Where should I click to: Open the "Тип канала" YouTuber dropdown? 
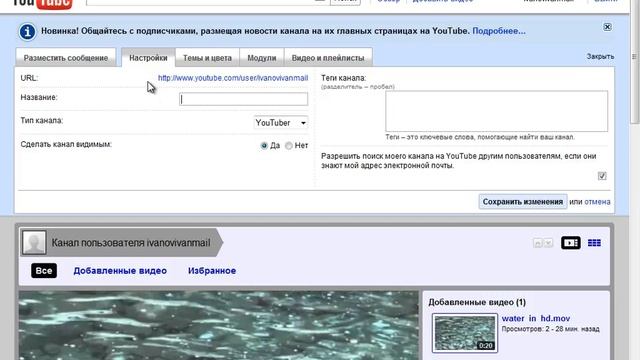tap(281, 123)
